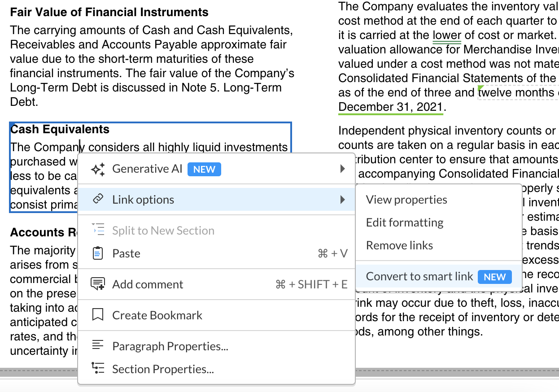Screen dimensions: 559x392
Task: Click the Paragraph Properties lines icon
Action: point(98,346)
